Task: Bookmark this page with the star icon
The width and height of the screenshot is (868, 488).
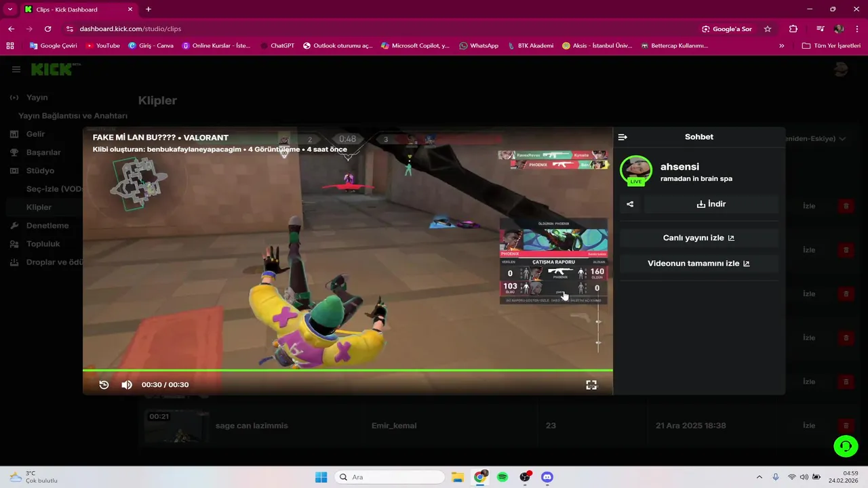Action: [x=768, y=29]
